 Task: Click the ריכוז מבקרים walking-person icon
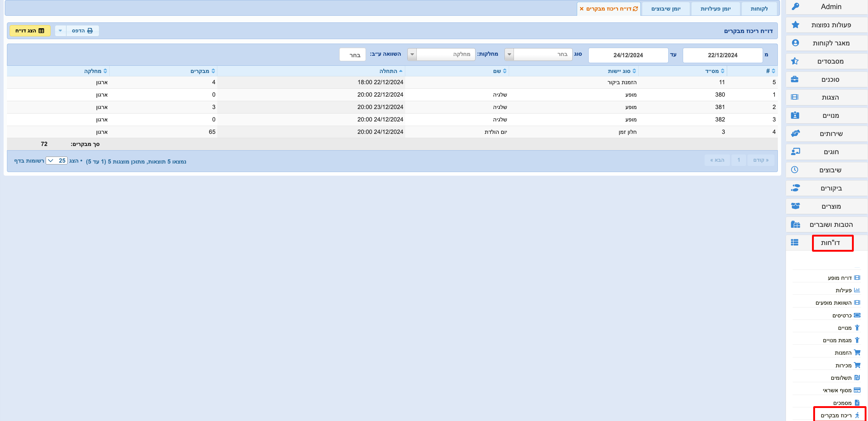[857, 415]
